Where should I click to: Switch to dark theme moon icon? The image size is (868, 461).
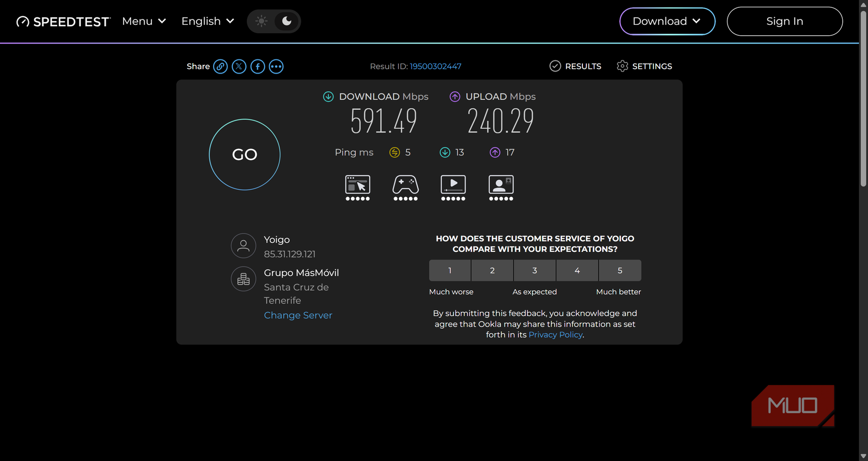(x=287, y=21)
